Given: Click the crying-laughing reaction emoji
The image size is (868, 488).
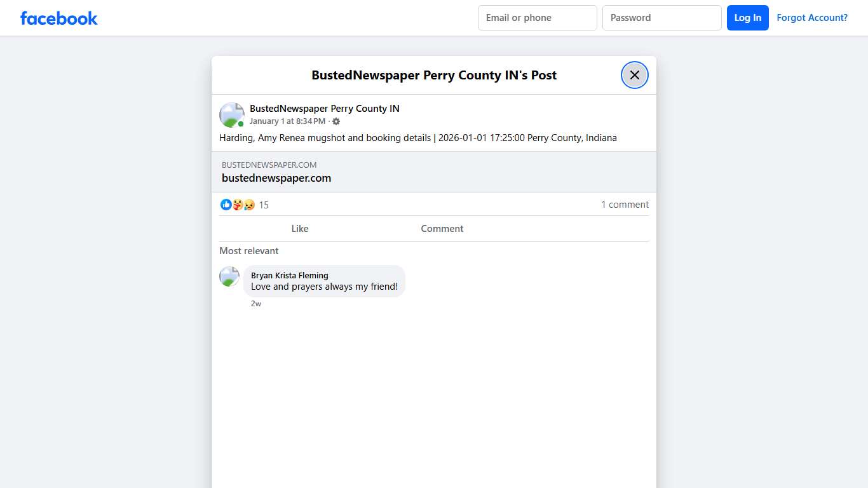Looking at the screenshot, I should pyautogui.click(x=237, y=205).
